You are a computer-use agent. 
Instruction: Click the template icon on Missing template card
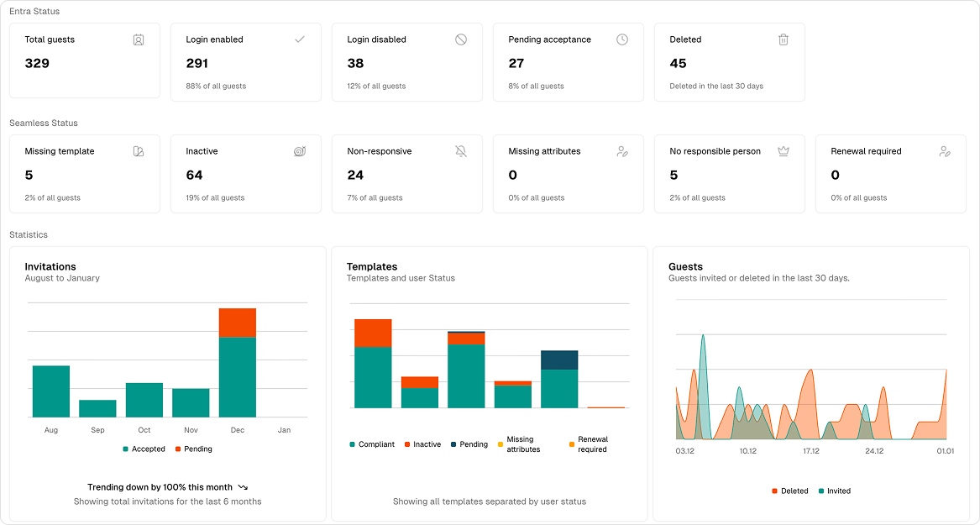139,151
